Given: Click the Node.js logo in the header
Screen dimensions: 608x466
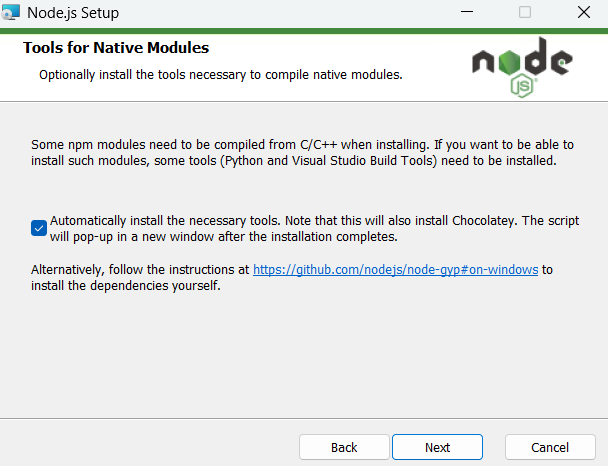Looking at the screenshot, I should (522, 67).
